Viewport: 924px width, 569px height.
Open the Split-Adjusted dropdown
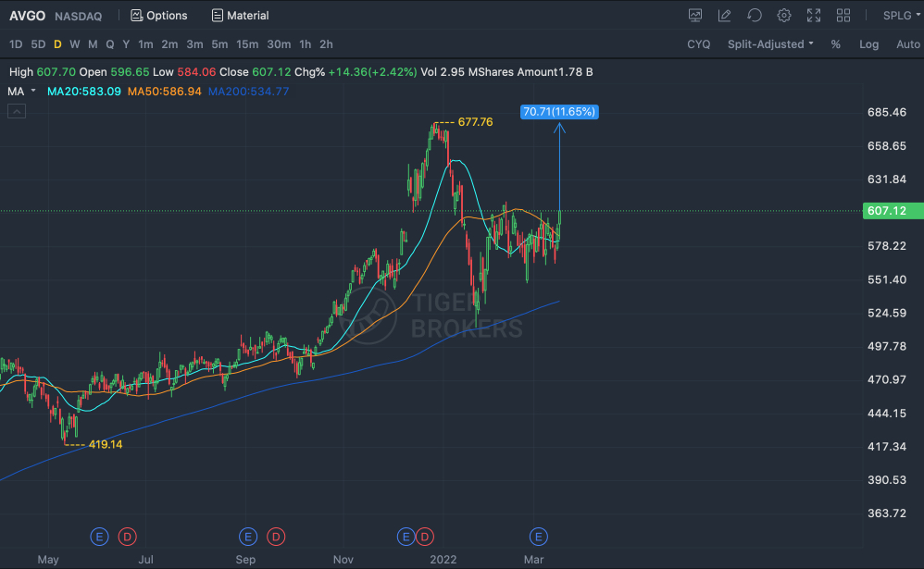770,44
